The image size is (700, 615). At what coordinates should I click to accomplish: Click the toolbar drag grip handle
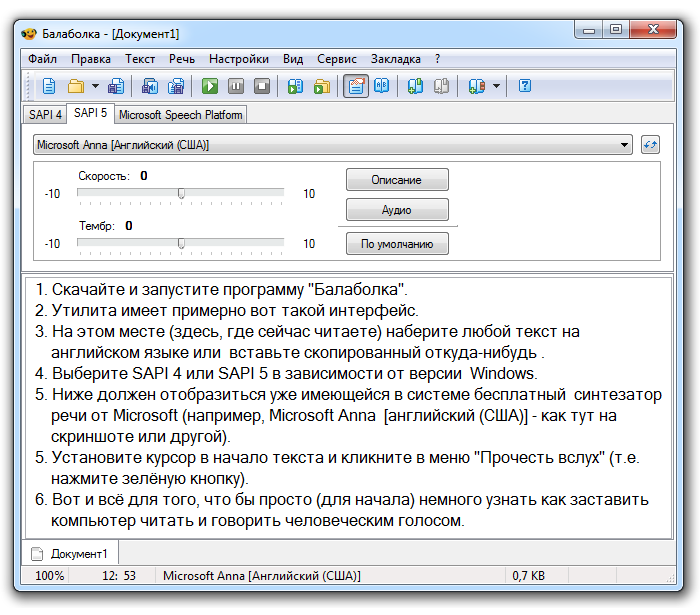click(29, 86)
